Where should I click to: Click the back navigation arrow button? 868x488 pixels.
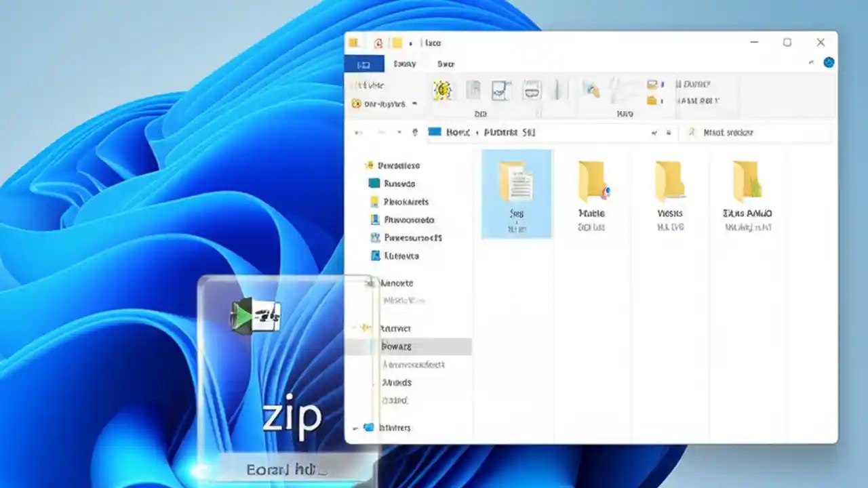(x=357, y=132)
